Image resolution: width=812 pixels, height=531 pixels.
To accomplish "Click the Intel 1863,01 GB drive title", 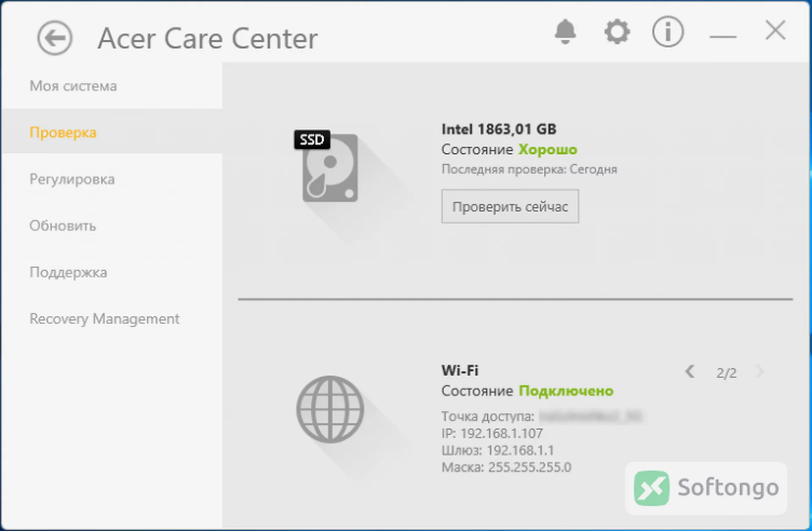I will click(x=499, y=129).
